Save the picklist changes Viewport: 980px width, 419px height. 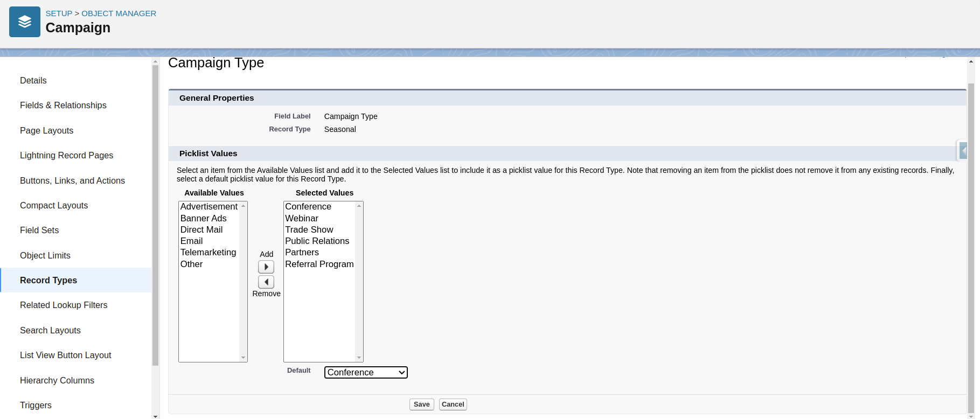coord(421,404)
